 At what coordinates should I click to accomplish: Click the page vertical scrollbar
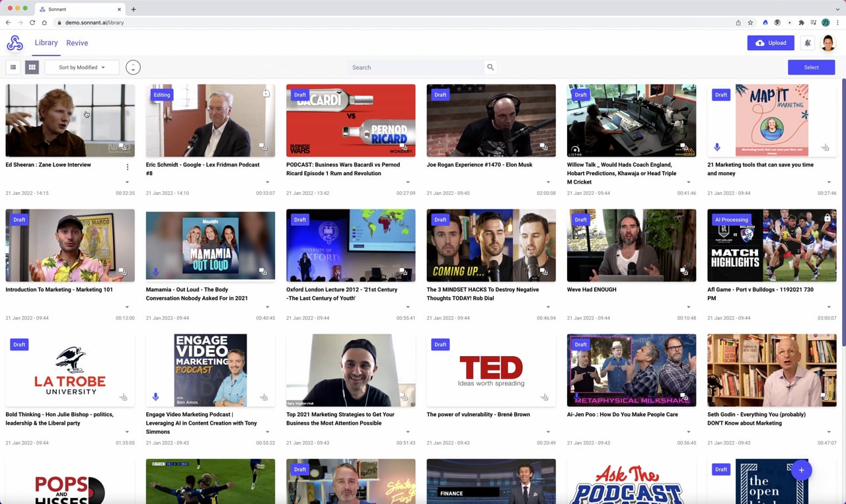(x=843, y=211)
